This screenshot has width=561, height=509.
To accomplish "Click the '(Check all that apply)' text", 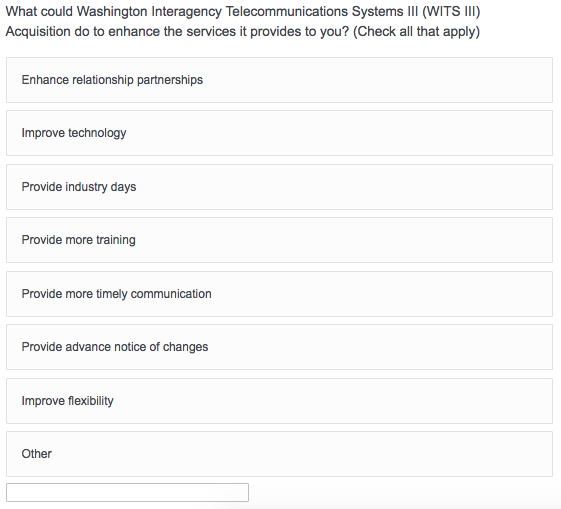I will click(416, 31).
